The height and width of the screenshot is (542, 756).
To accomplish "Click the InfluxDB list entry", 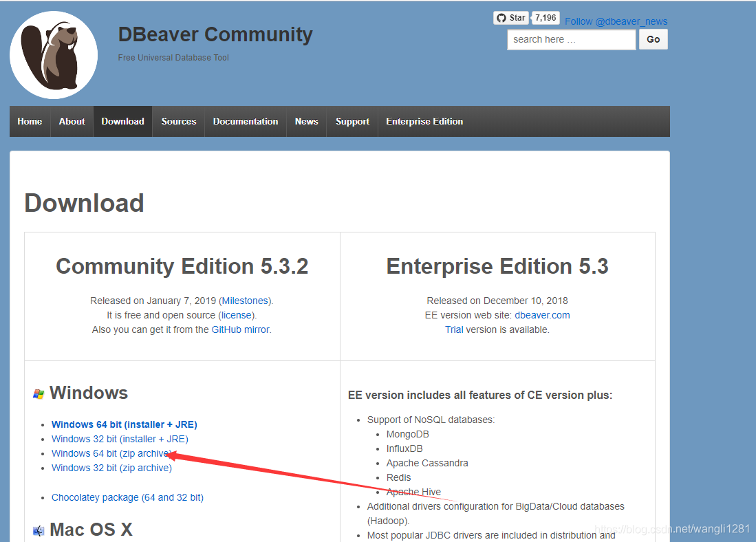I will pyautogui.click(x=404, y=449).
